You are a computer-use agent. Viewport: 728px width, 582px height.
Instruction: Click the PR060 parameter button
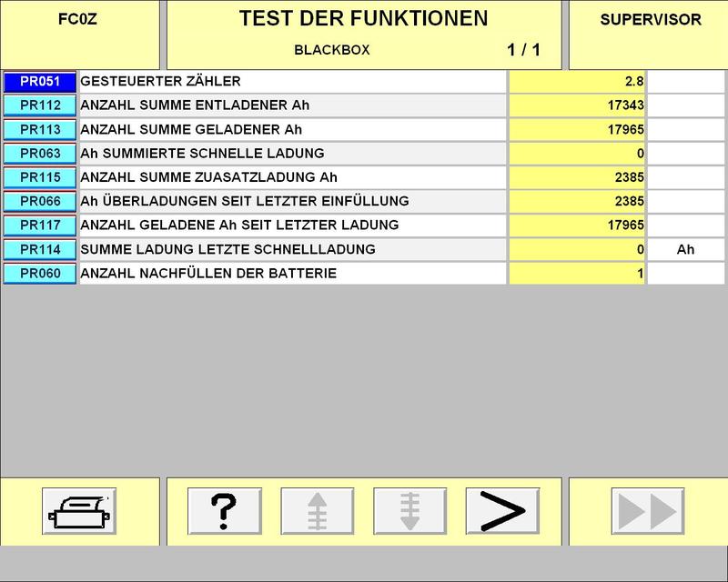(x=40, y=273)
